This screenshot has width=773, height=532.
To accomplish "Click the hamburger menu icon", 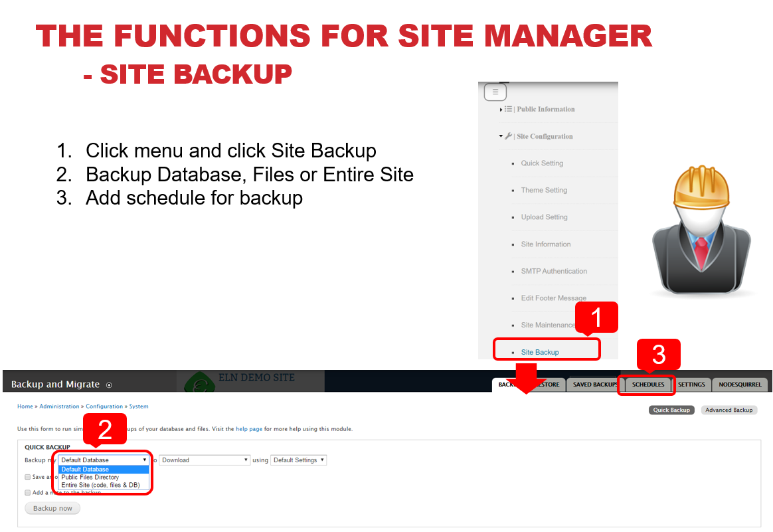I will point(495,92).
